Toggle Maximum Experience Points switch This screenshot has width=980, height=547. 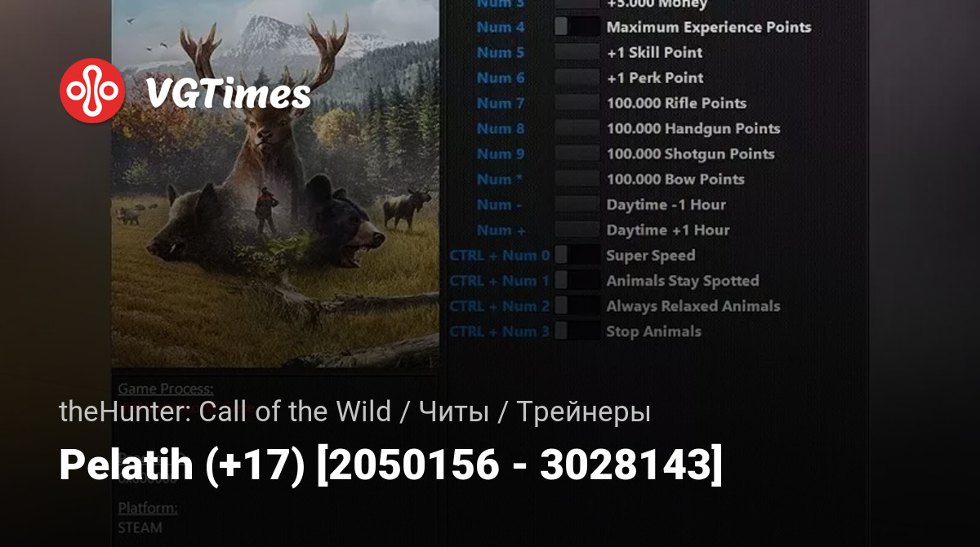pyautogui.click(x=577, y=27)
